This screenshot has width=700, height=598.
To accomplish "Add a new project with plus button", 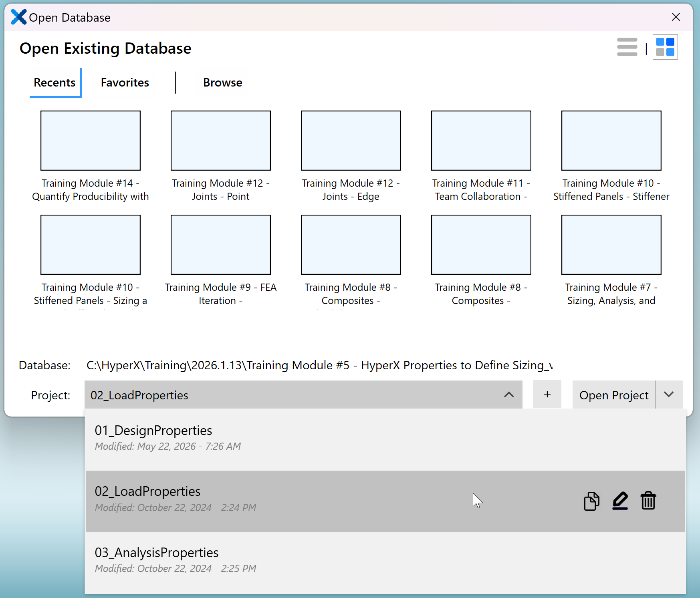I will [547, 395].
